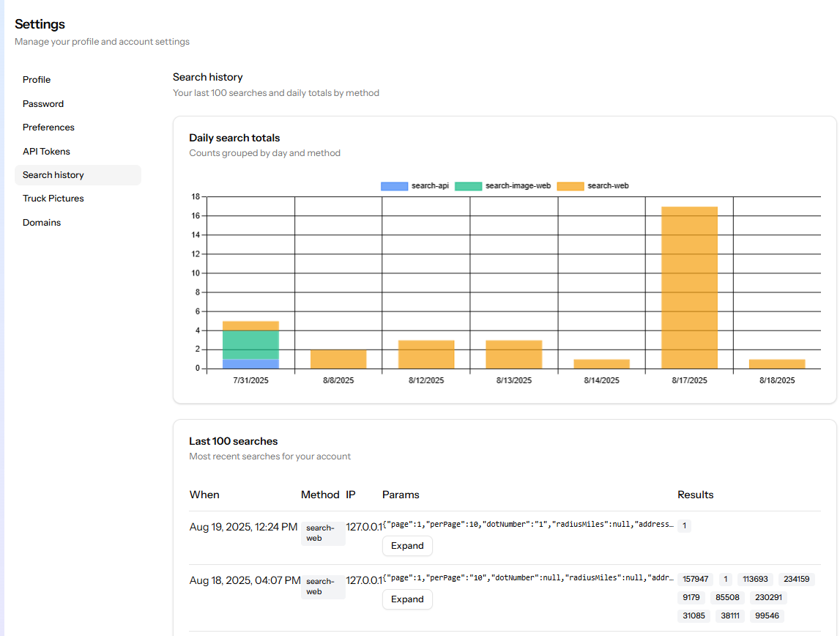Open the Truck Pictures section
This screenshot has width=840, height=636.
tap(53, 198)
